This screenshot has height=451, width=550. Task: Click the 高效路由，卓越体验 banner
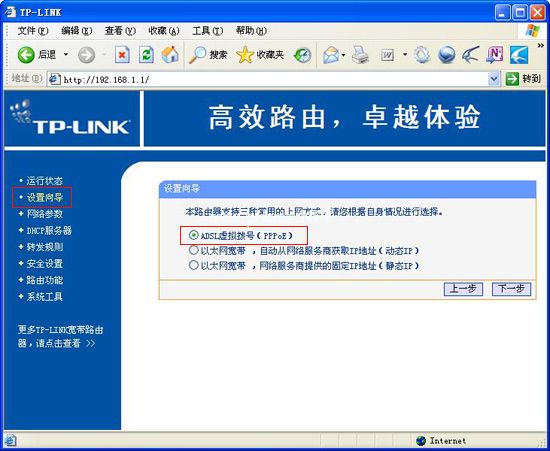tap(344, 117)
